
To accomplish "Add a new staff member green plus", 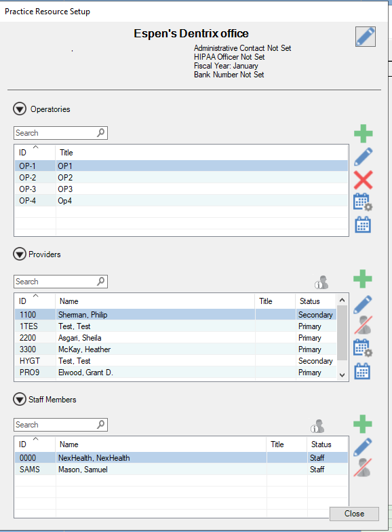I will (363, 423).
